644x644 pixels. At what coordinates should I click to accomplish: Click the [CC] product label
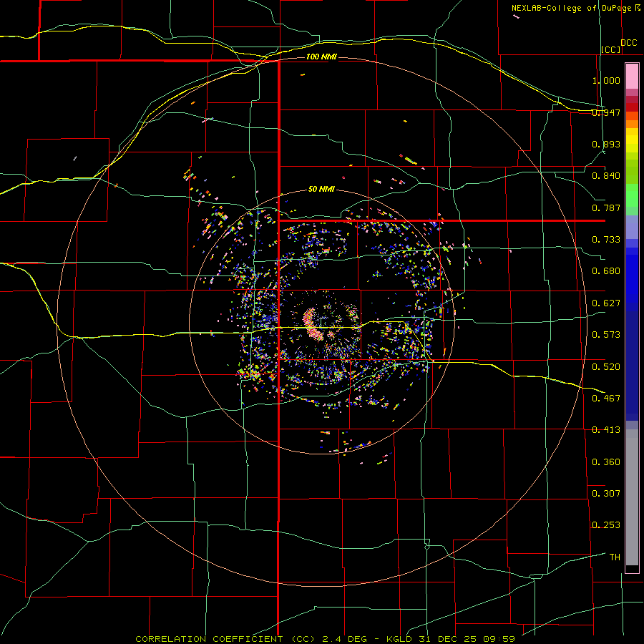(x=611, y=49)
